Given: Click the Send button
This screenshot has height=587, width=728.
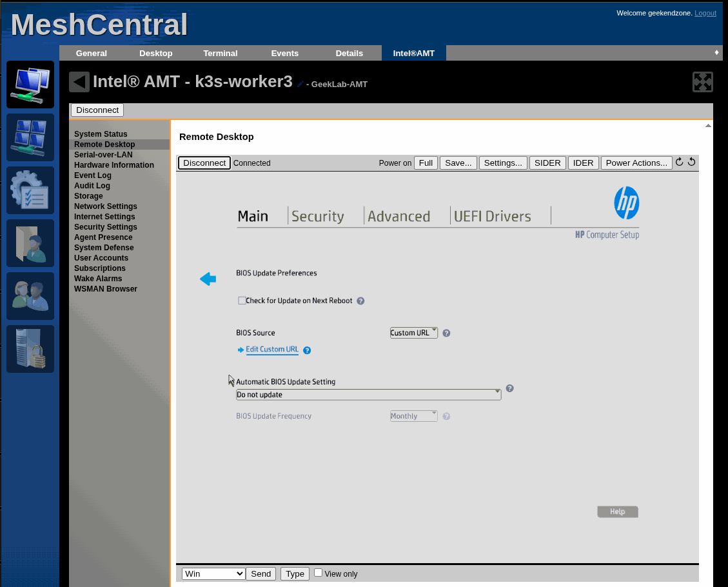Looking at the screenshot, I should click(261, 573).
